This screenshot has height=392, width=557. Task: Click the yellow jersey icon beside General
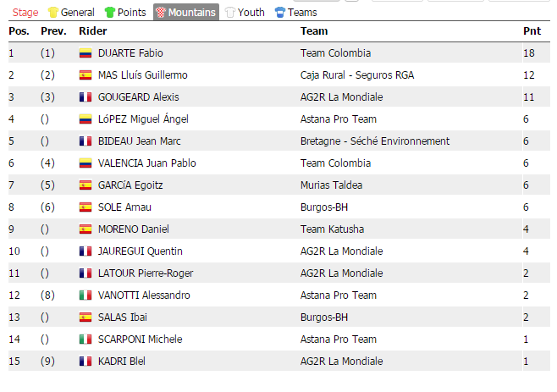53,13
